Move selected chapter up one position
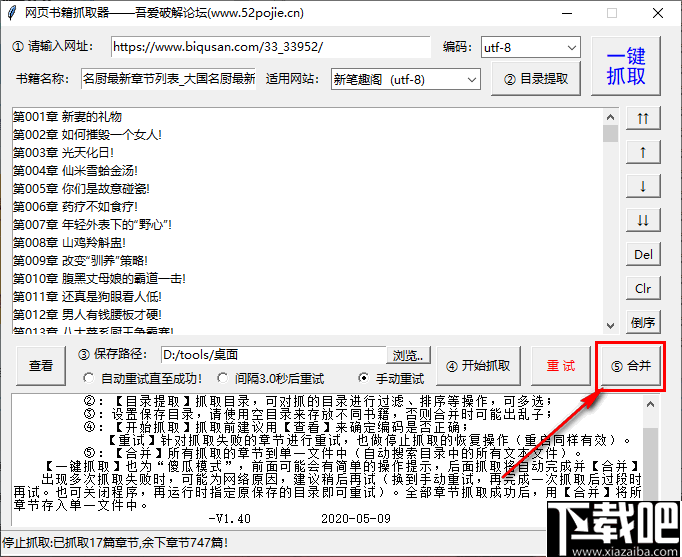The image size is (682, 557). click(643, 152)
